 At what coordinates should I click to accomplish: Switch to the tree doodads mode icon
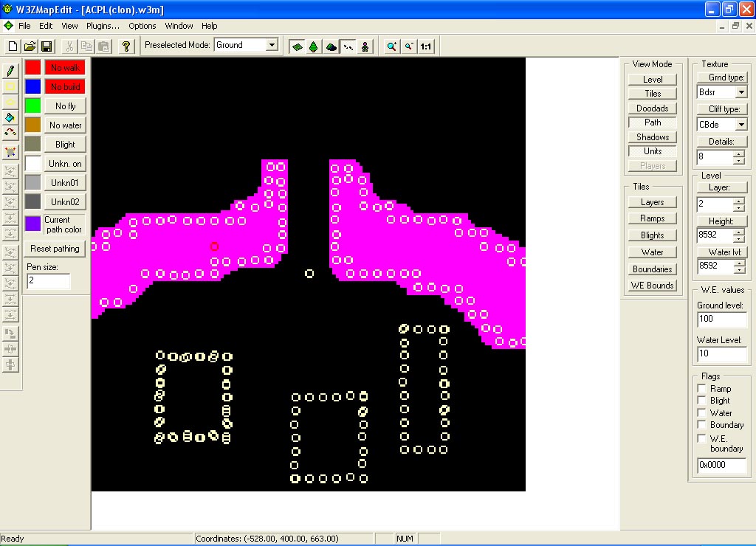tap(314, 46)
